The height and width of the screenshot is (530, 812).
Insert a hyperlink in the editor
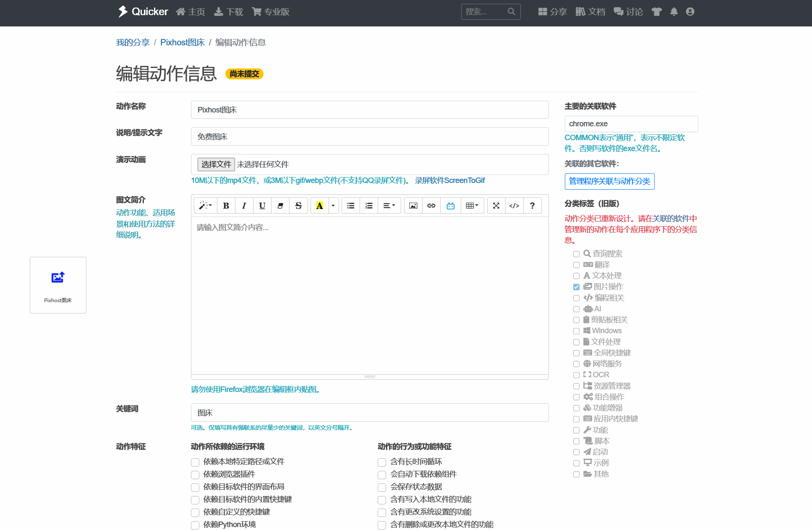(431, 206)
